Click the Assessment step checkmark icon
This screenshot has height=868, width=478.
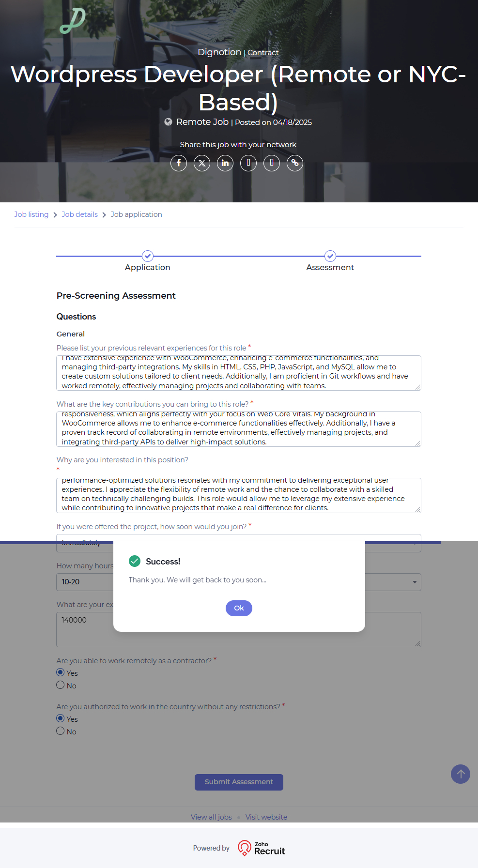(x=330, y=256)
